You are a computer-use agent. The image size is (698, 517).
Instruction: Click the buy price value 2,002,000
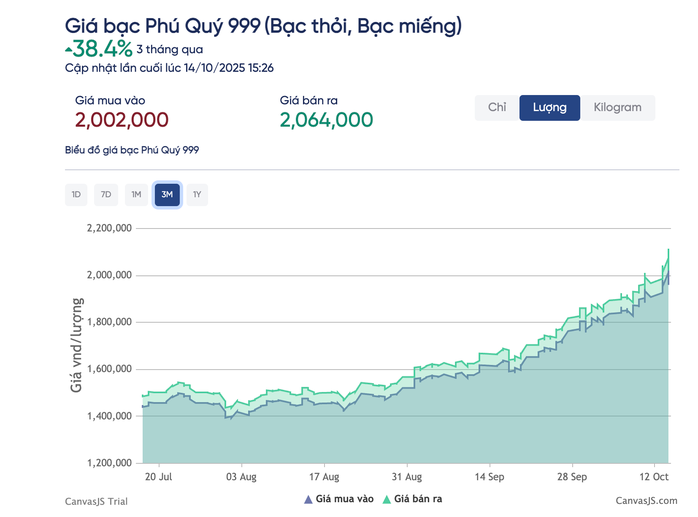point(122,120)
